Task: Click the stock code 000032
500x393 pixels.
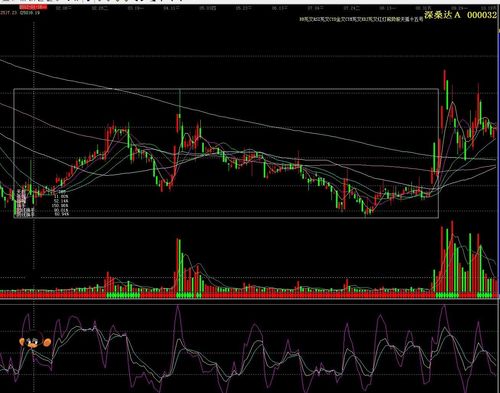Action: click(x=482, y=15)
